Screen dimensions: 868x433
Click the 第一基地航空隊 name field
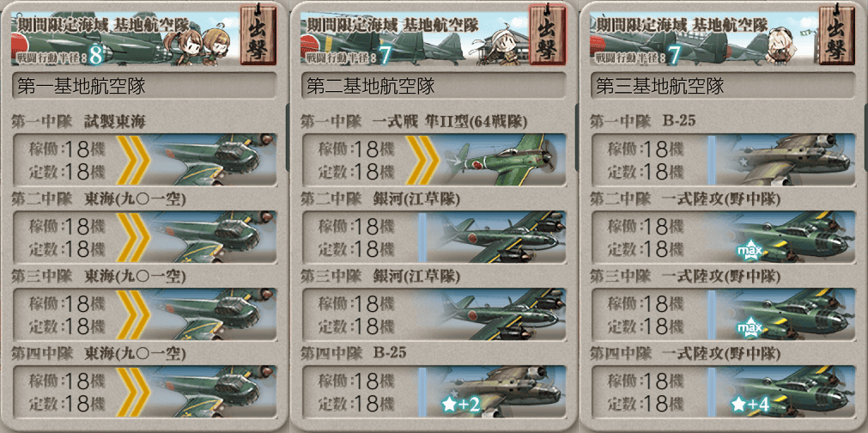(144, 86)
